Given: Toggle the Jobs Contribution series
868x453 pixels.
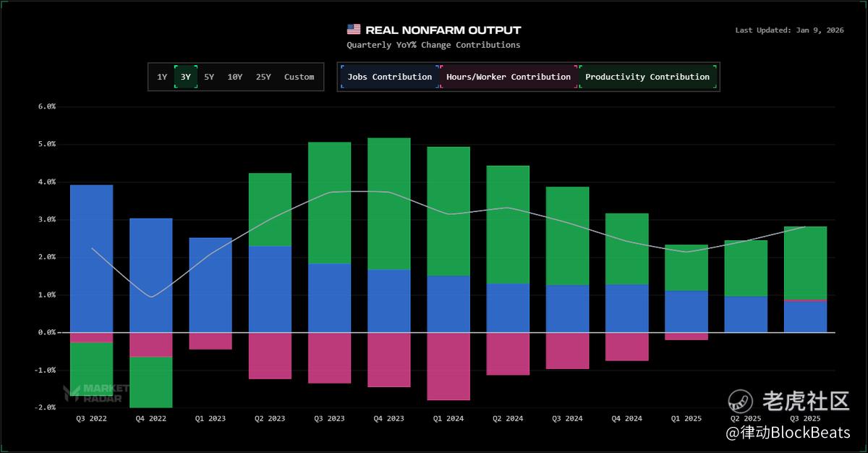Looking at the screenshot, I should click(x=390, y=77).
